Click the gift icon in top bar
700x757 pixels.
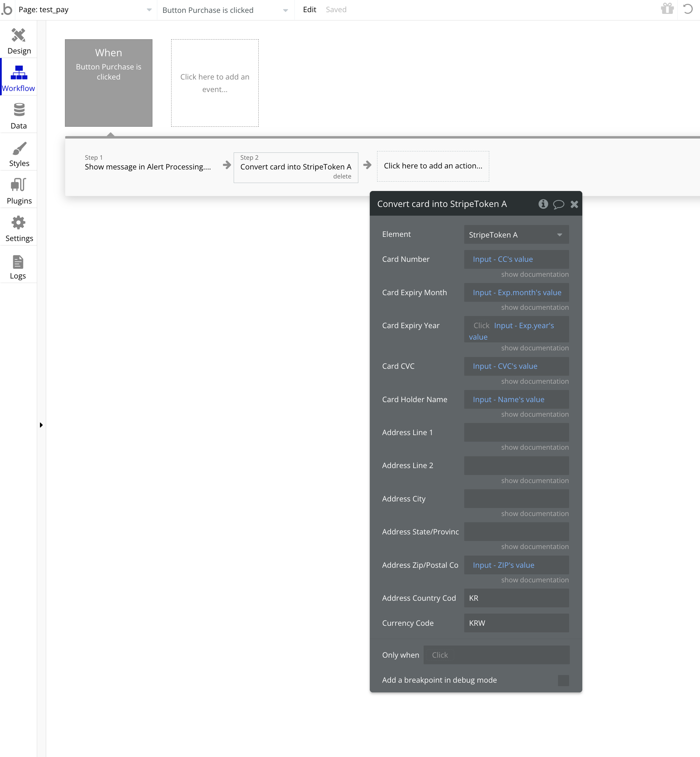(667, 9)
